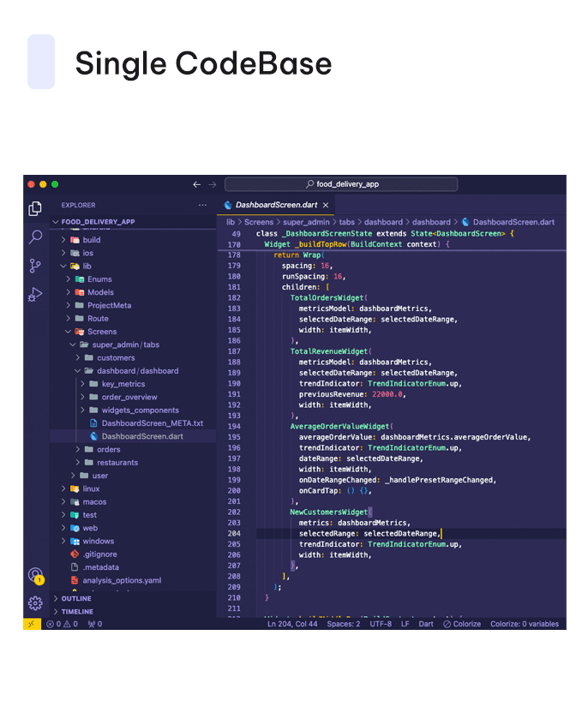Viewport: 588px width, 713px height.
Task: Open the Explorer view in activity bar
Action: click(35, 208)
